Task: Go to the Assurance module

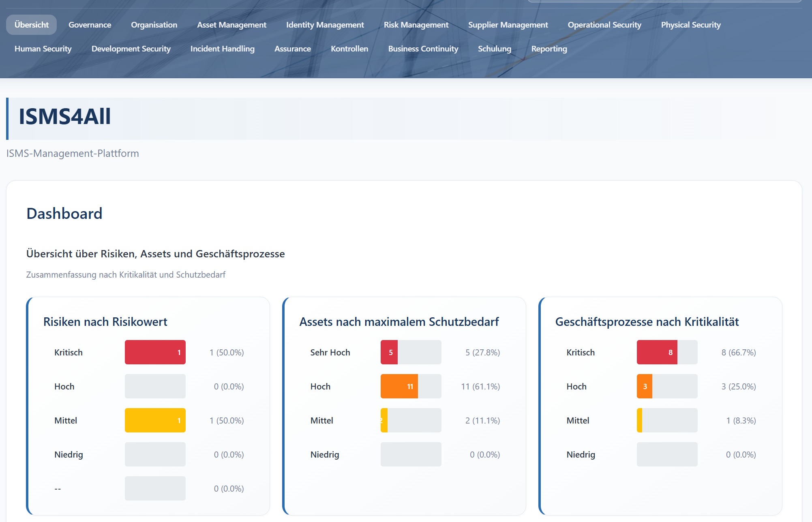Action: pos(293,49)
